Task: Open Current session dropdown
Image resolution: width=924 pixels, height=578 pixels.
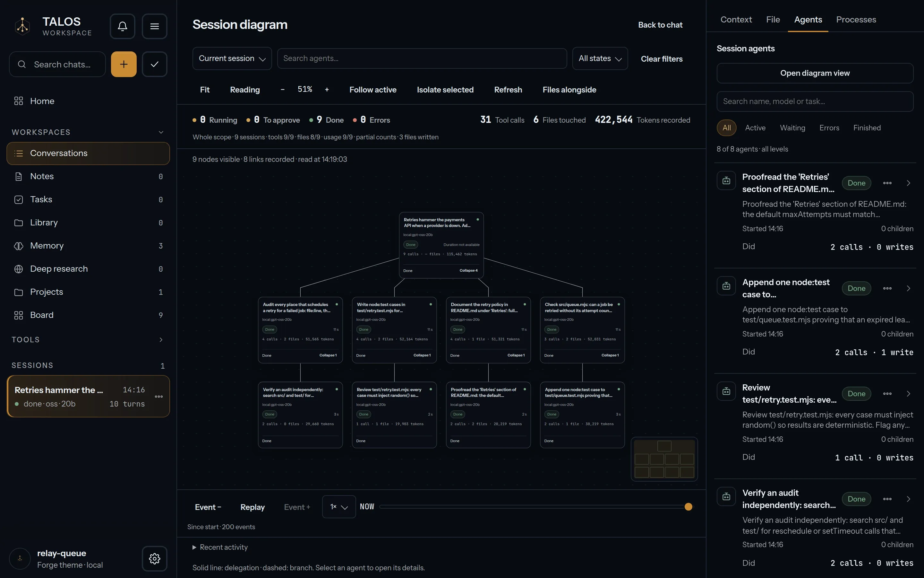Action: pos(232,58)
